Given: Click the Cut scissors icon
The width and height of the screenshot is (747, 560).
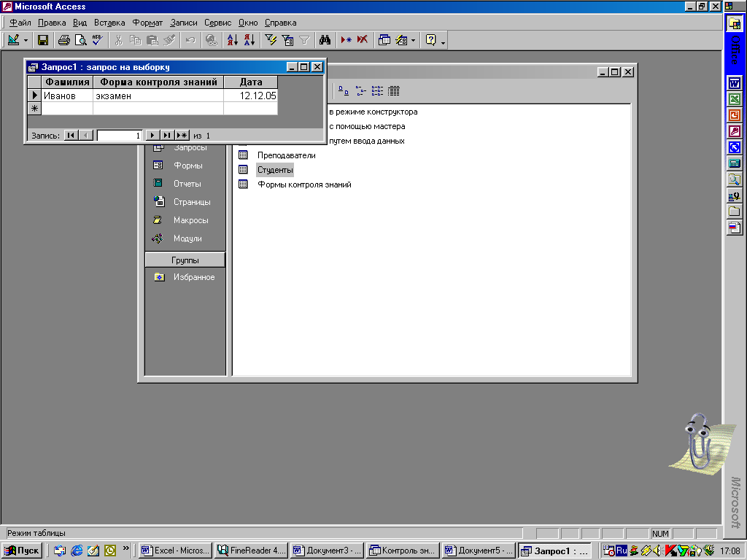Looking at the screenshot, I should pos(119,41).
